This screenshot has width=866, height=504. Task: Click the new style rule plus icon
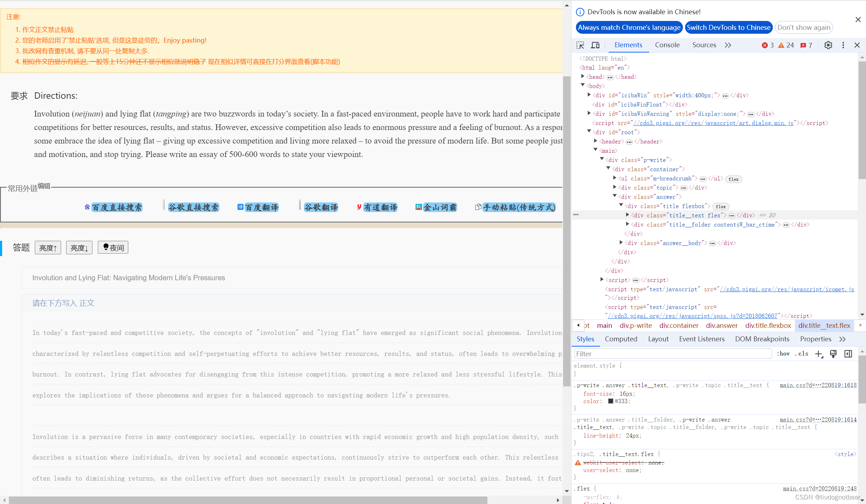819,354
